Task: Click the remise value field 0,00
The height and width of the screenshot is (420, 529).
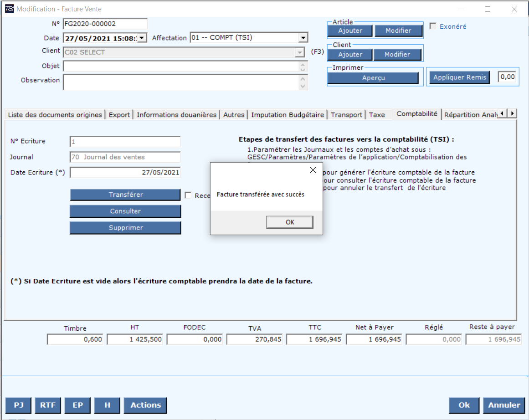Action: click(507, 77)
